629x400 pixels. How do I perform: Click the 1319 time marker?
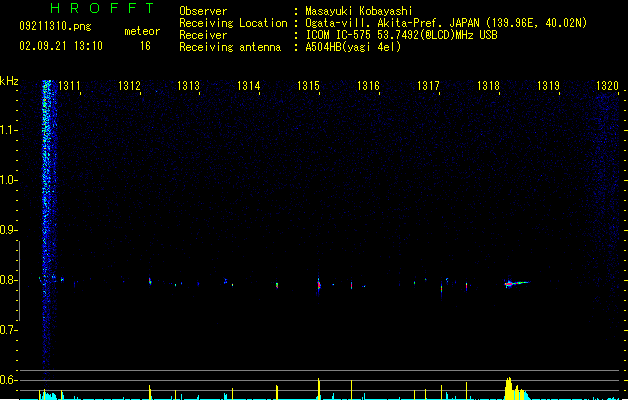coord(548,86)
